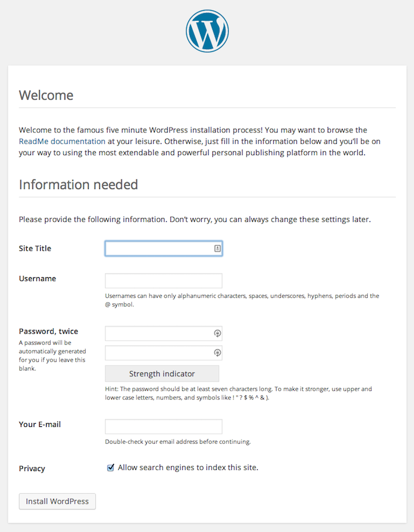Click the Site Title label
Image resolution: width=414 pixels, height=532 pixels.
coord(35,248)
